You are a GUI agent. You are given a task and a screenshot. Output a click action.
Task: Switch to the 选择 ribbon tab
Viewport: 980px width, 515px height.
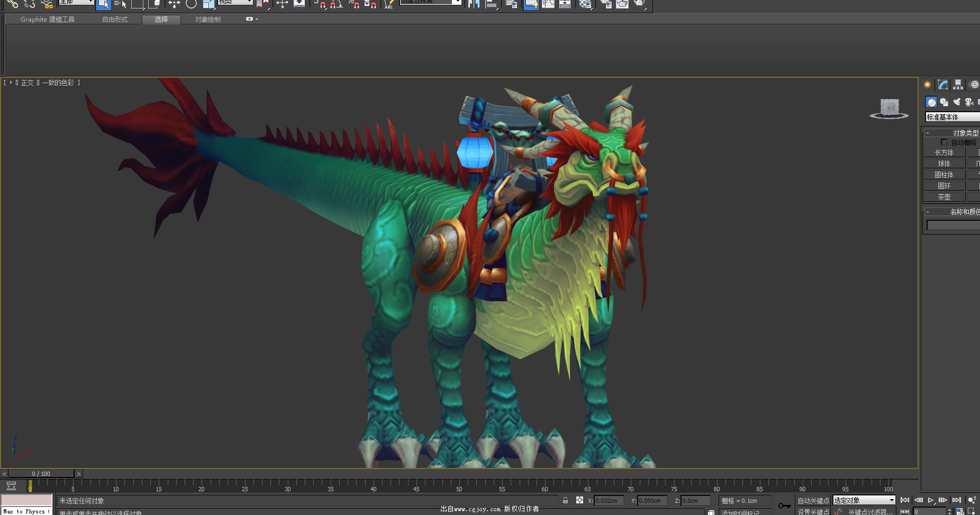[161, 20]
